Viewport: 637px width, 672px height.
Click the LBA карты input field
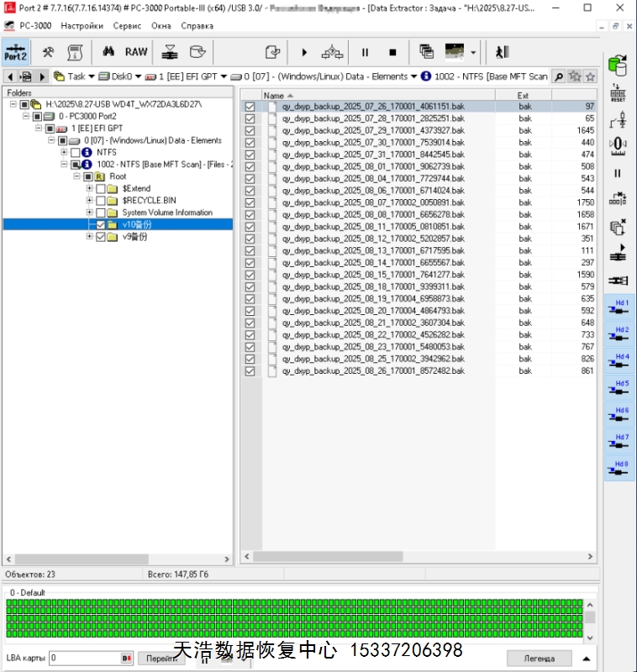pyautogui.click(x=86, y=658)
